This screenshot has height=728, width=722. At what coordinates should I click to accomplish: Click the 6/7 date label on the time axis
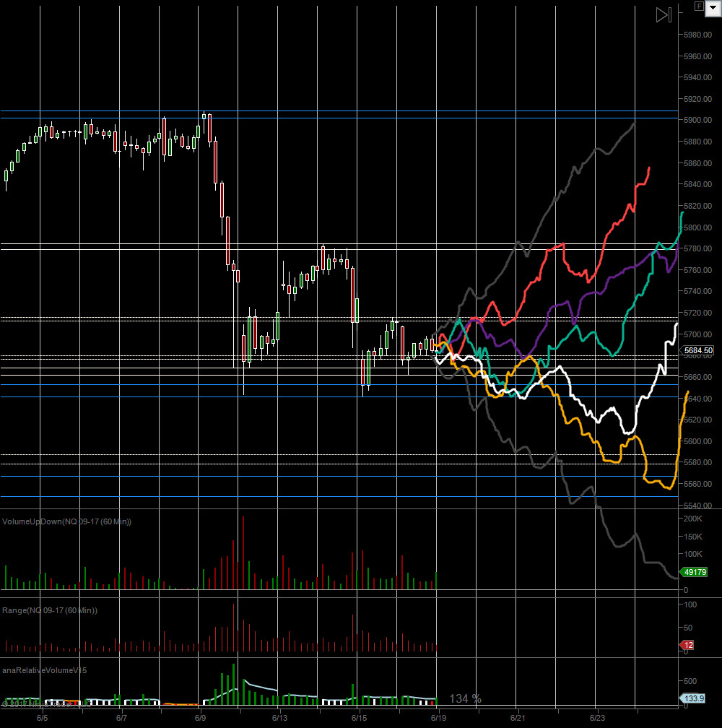click(x=121, y=718)
